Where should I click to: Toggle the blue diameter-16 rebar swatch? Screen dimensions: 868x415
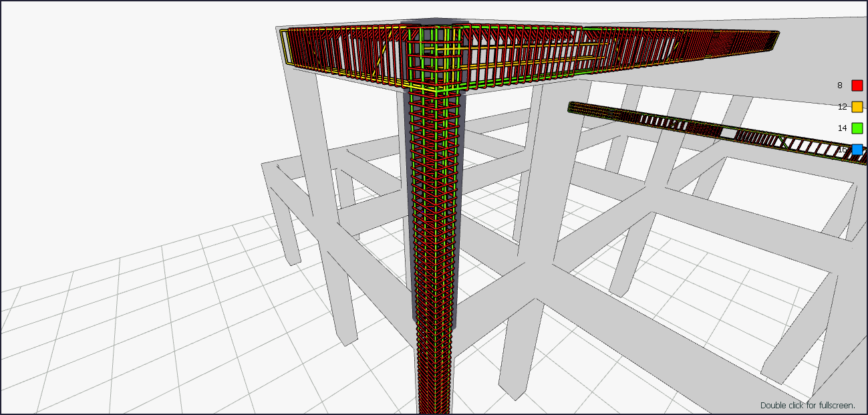857,148
